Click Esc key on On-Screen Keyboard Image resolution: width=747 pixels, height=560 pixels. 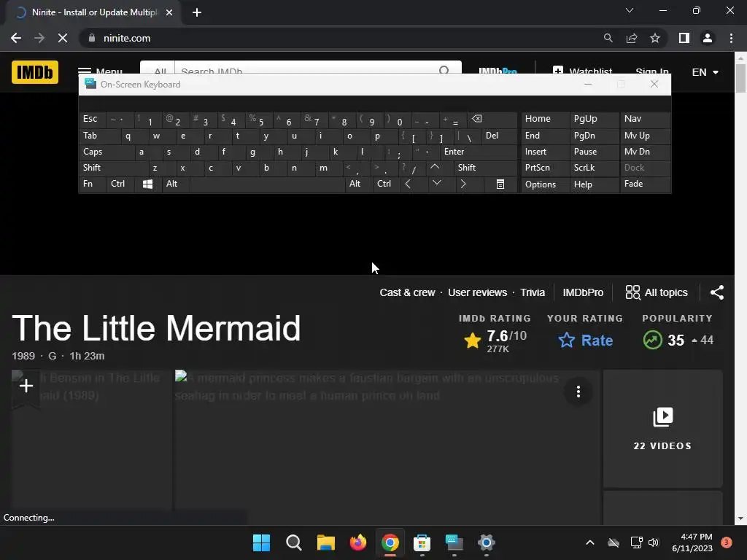(x=93, y=119)
